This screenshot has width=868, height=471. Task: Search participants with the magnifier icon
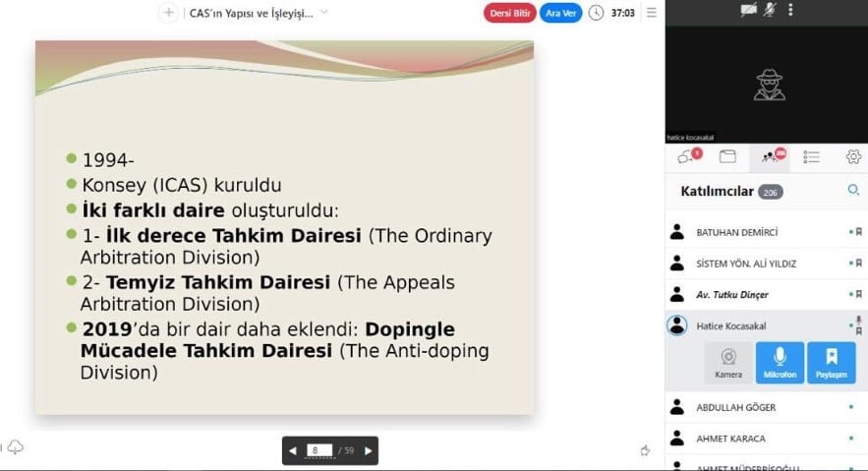pyautogui.click(x=853, y=191)
